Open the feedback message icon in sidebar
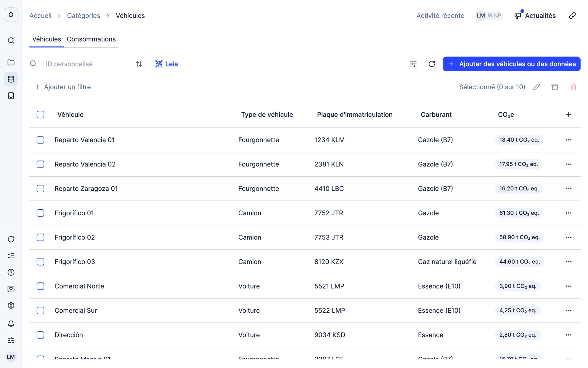The height and width of the screenshot is (368, 588). [x=11, y=289]
